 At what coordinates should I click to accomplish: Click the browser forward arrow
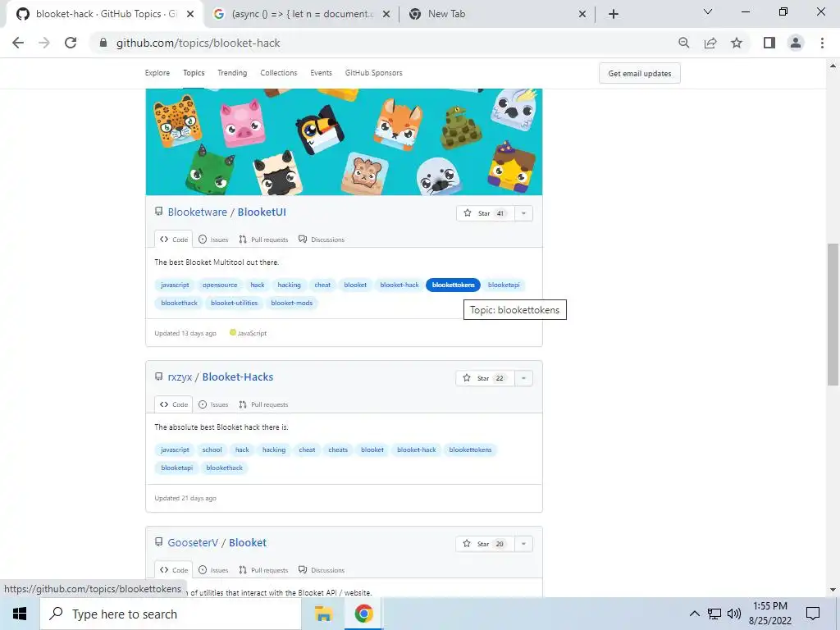(x=44, y=43)
